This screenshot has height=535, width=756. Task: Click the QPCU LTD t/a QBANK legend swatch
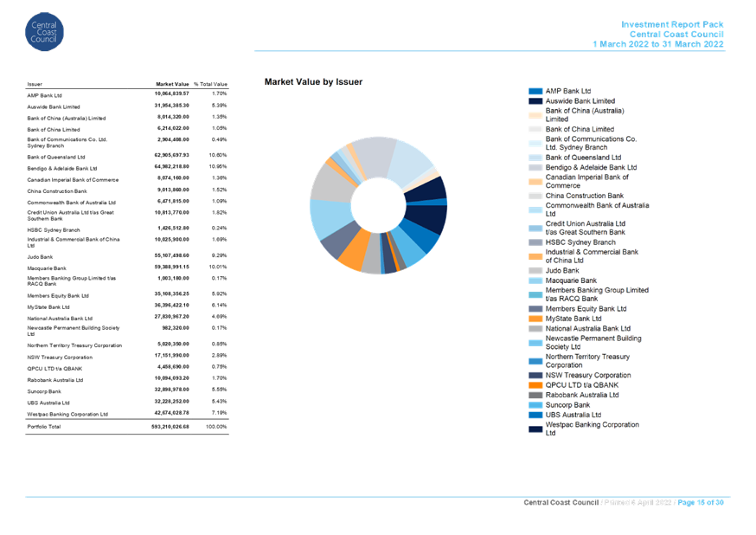[535, 385]
